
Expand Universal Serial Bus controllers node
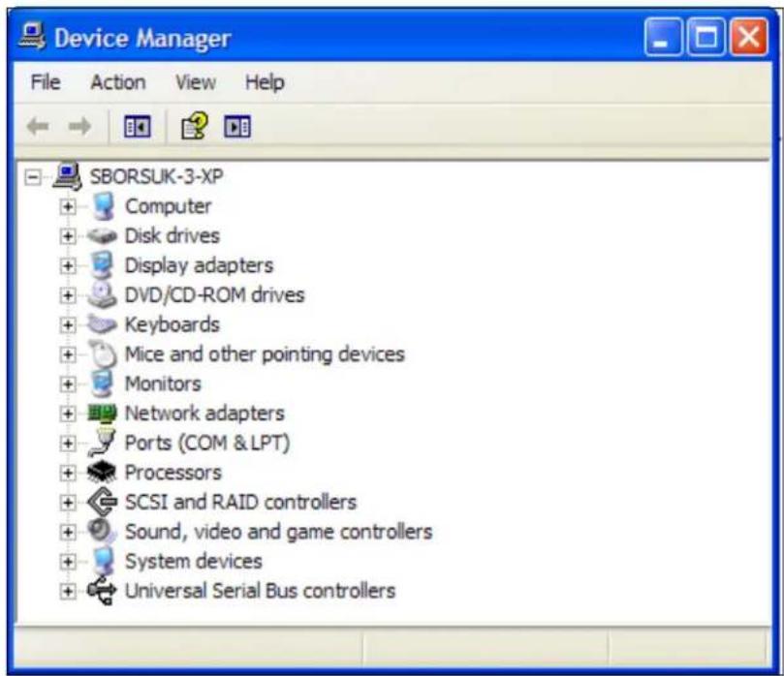pos(68,591)
